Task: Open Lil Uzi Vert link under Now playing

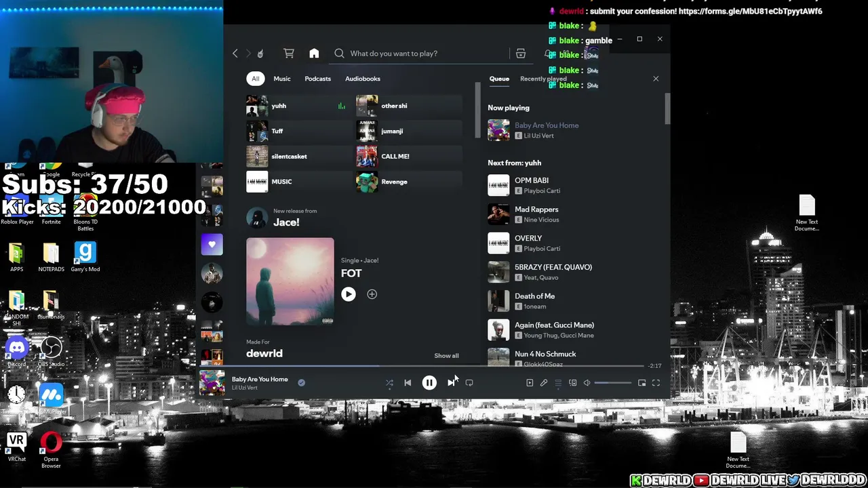Action: pos(538,136)
